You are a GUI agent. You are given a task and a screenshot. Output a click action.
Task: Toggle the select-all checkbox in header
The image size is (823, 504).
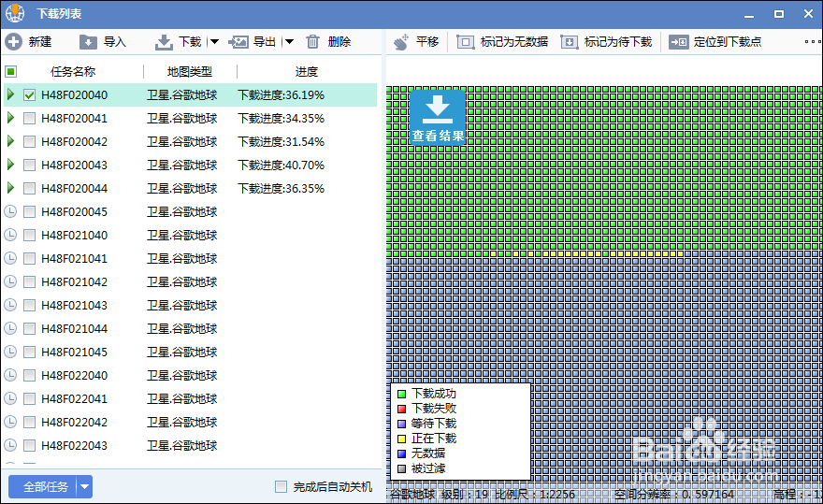pos(10,71)
